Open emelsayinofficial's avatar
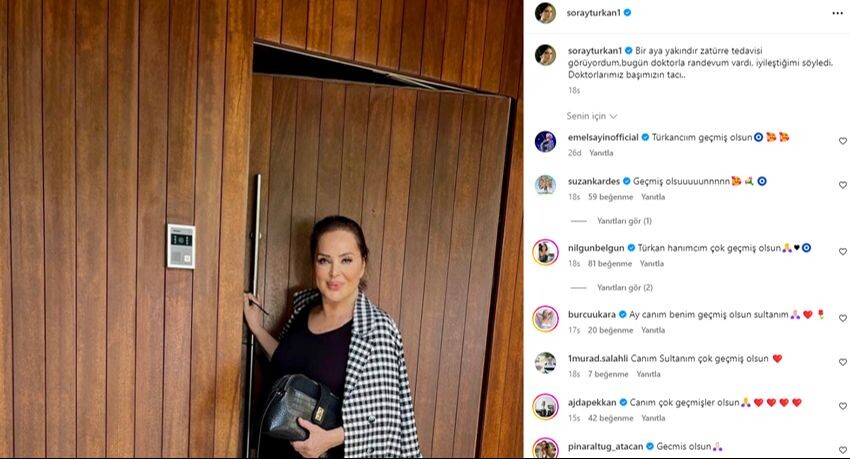Viewport: 850px width, 459px height. click(x=545, y=142)
